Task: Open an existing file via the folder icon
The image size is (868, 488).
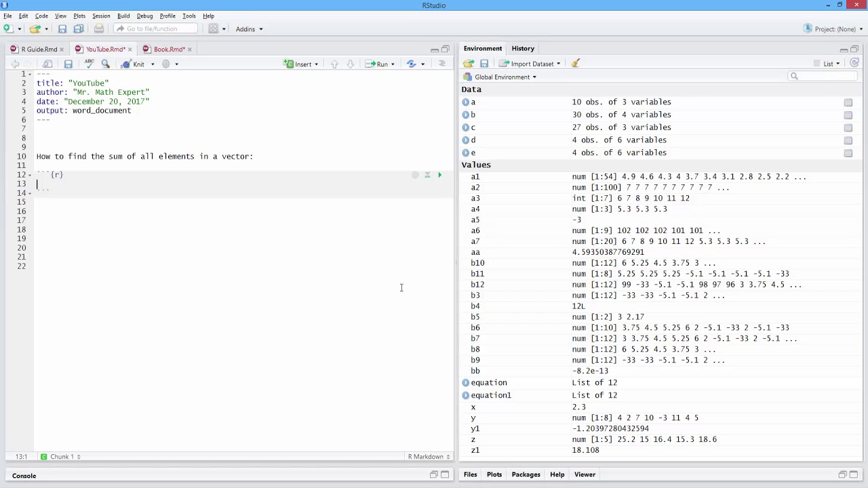Action: pos(35,28)
